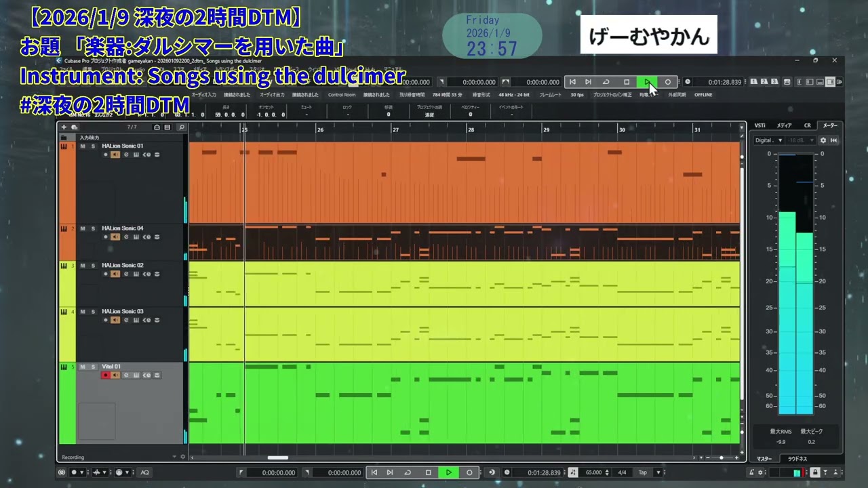Open the -18 dB meter reference dropdown
868x488 pixels.
point(802,140)
